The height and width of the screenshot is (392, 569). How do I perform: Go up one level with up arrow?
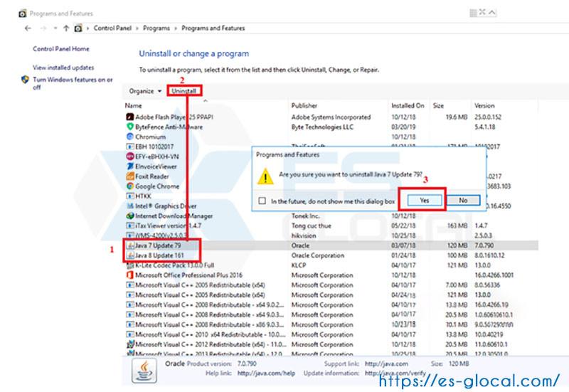(x=66, y=28)
